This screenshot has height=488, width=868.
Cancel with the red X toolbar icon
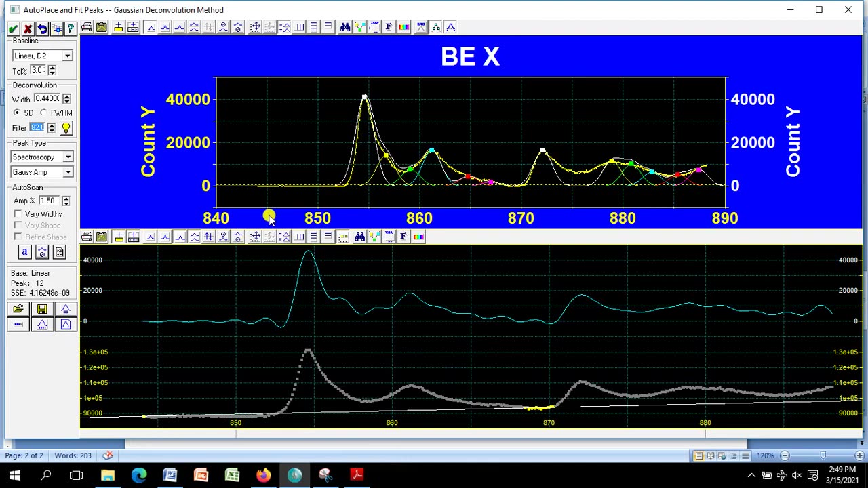[28, 28]
